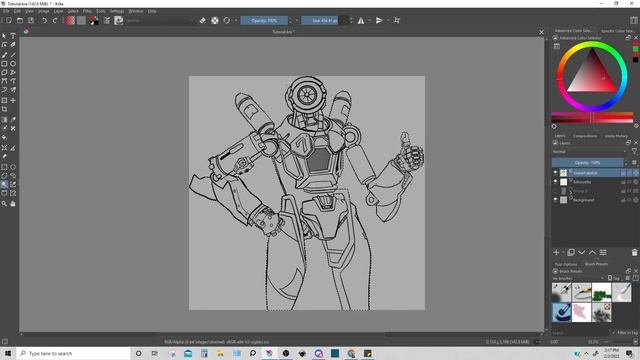Hide the Silhouette layer eye

click(555, 182)
